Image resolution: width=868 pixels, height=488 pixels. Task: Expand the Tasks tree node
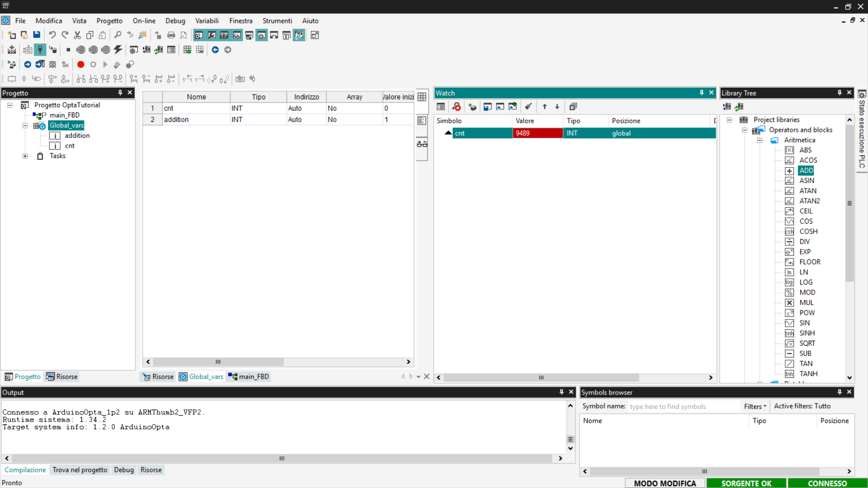pyautogui.click(x=25, y=156)
